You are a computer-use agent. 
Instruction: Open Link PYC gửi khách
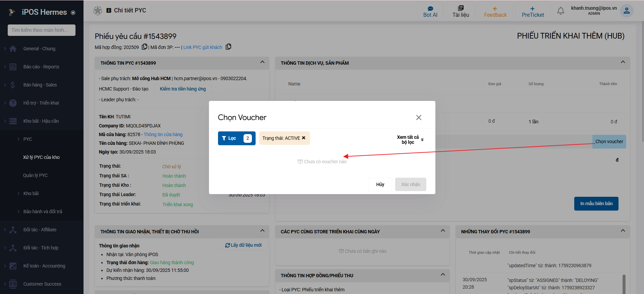point(203,47)
